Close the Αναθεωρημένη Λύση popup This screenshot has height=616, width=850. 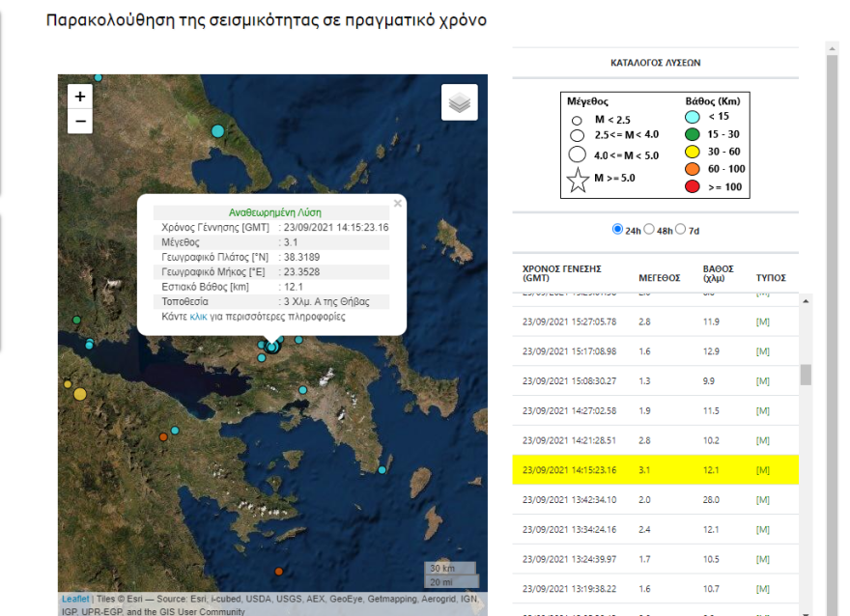396,204
